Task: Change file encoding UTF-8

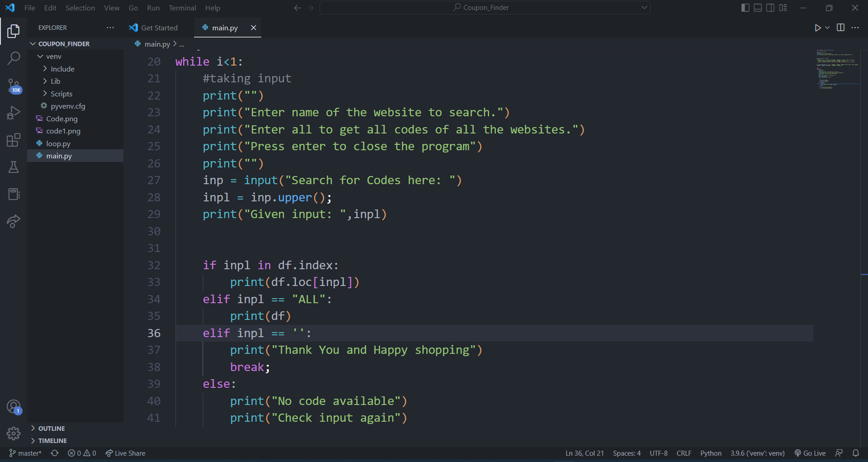Action: (659, 453)
